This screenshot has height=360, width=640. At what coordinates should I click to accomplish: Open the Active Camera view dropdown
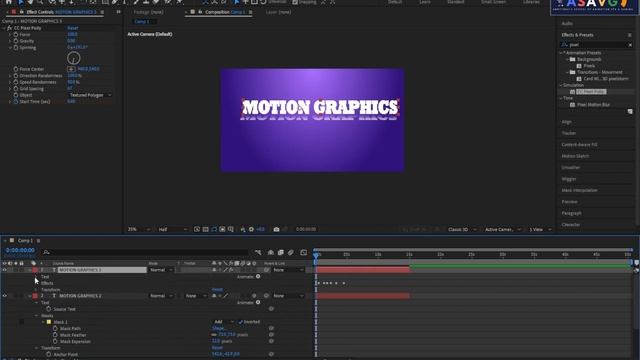coord(502,229)
